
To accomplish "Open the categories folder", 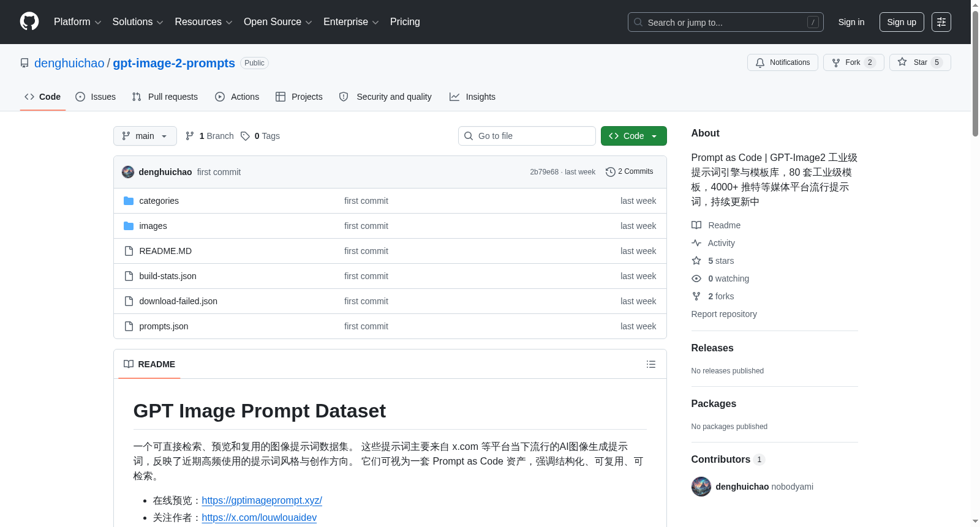I will 159,201.
